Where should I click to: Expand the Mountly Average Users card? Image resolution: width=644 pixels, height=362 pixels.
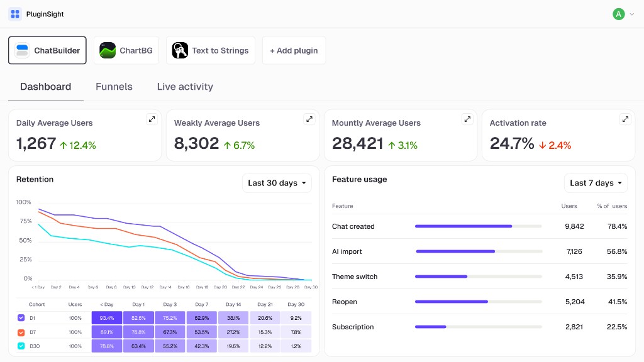click(467, 119)
